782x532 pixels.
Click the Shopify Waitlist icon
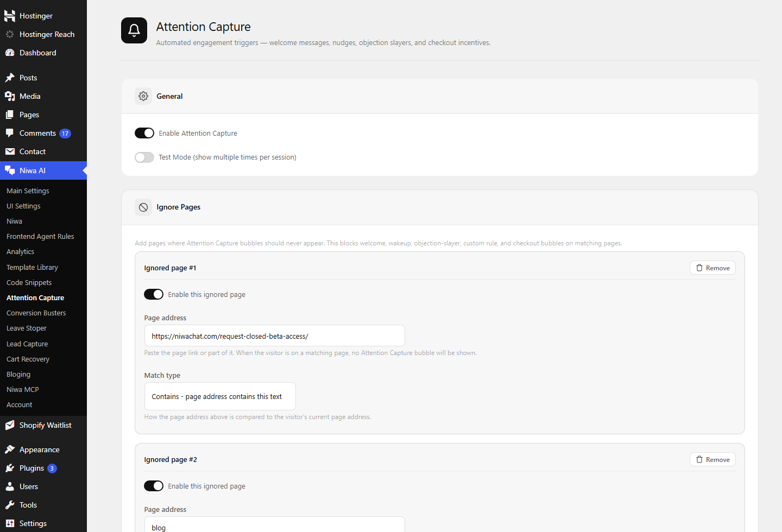tap(10, 425)
